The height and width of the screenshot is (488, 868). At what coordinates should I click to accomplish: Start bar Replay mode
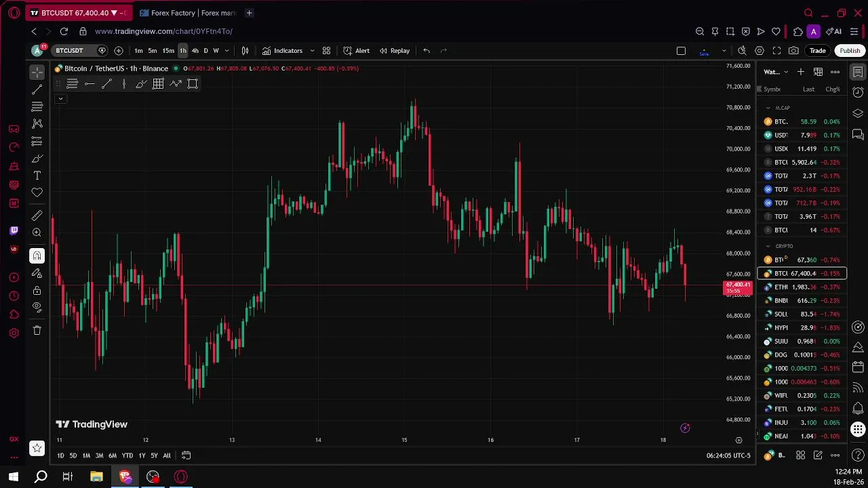click(394, 51)
